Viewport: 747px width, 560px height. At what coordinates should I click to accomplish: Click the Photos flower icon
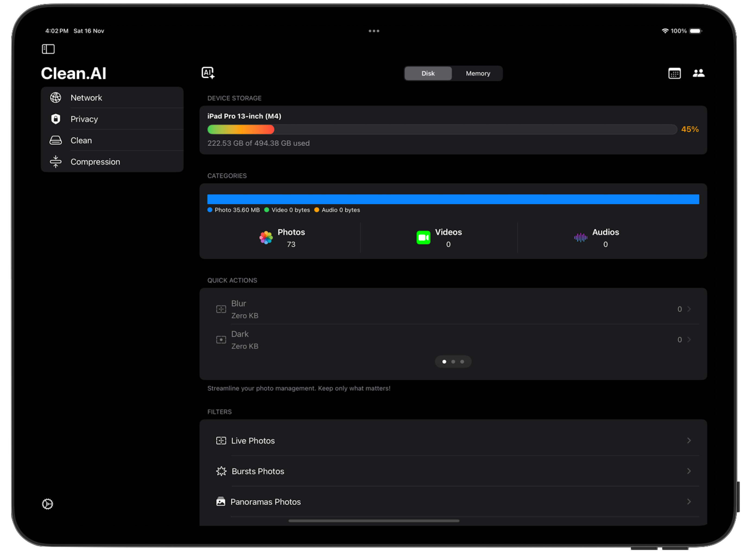click(x=266, y=238)
